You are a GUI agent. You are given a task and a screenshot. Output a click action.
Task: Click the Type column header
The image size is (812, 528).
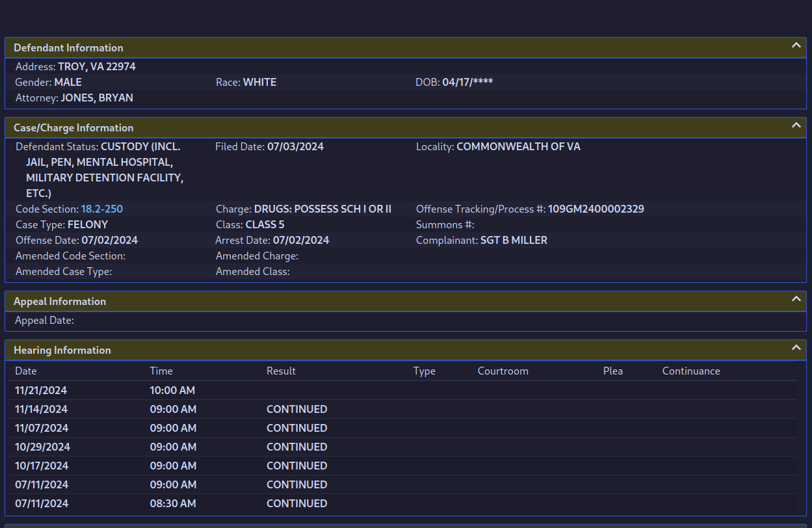[425, 371]
